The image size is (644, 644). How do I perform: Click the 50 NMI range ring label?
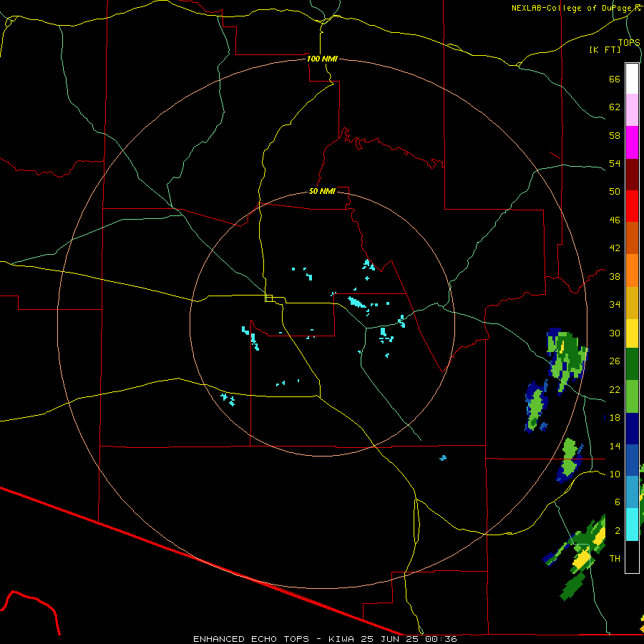[322, 191]
